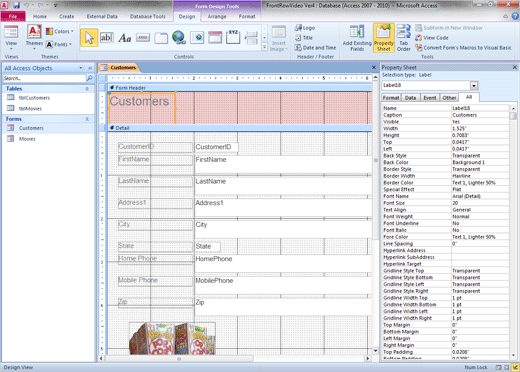
Task: Open the Property Sheet Data tab
Action: tap(410, 98)
